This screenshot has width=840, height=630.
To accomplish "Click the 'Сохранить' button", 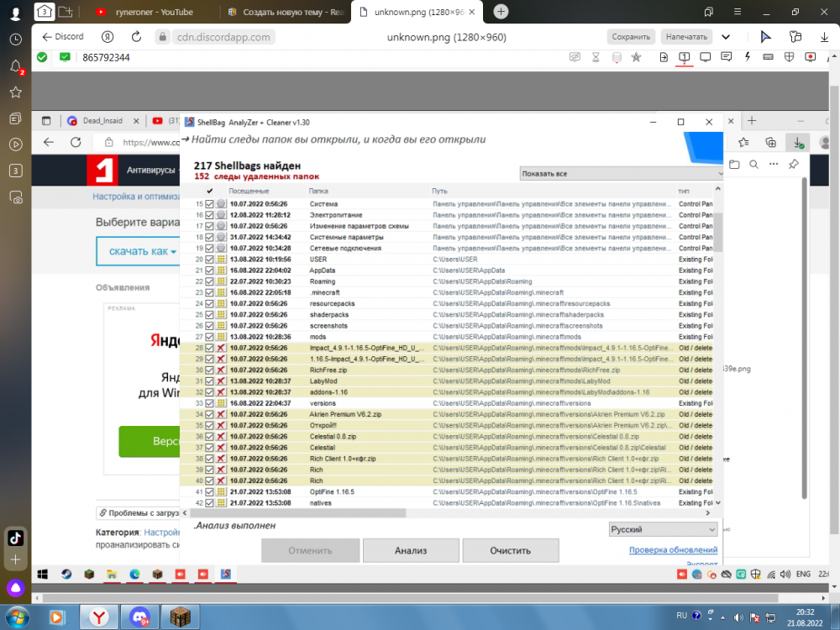I will click(631, 37).
